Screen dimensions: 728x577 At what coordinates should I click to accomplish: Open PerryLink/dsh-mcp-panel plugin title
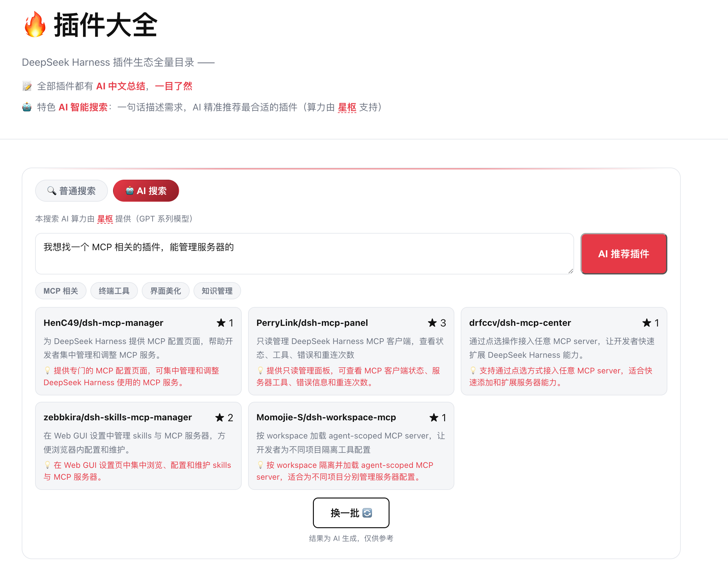312,323
